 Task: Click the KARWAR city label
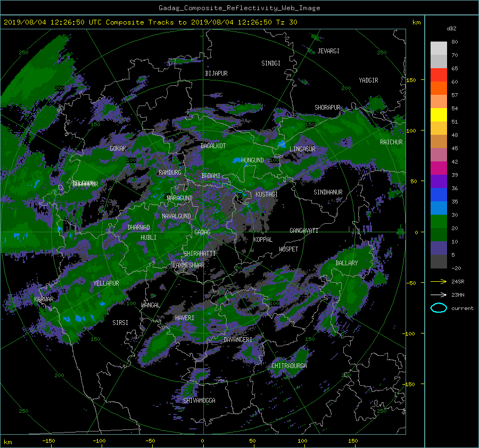[44, 299]
